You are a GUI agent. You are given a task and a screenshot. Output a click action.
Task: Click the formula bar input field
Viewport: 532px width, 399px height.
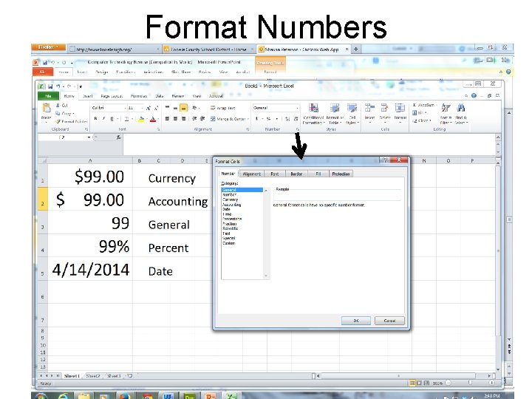[309, 144]
